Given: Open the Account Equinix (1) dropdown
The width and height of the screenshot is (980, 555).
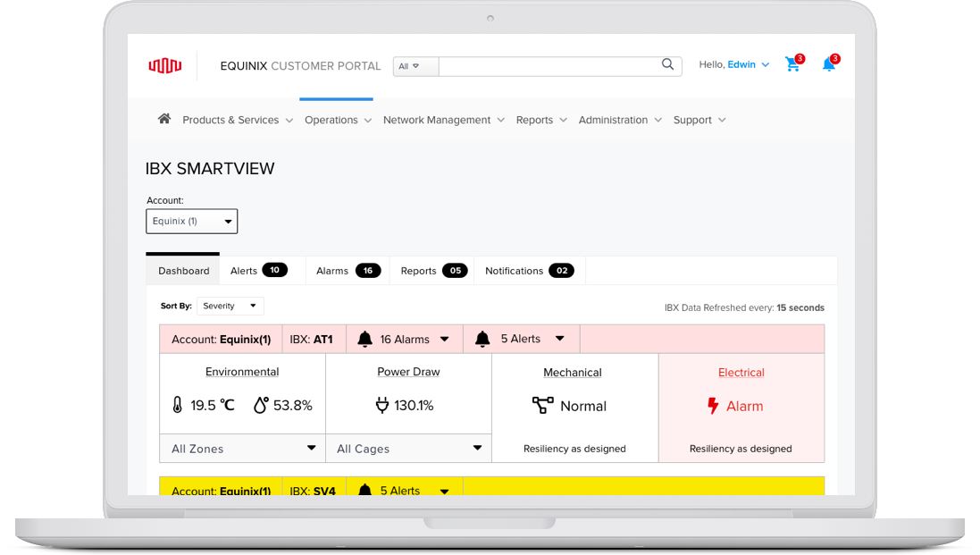Looking at the screenshot, I should coord(192,222).
